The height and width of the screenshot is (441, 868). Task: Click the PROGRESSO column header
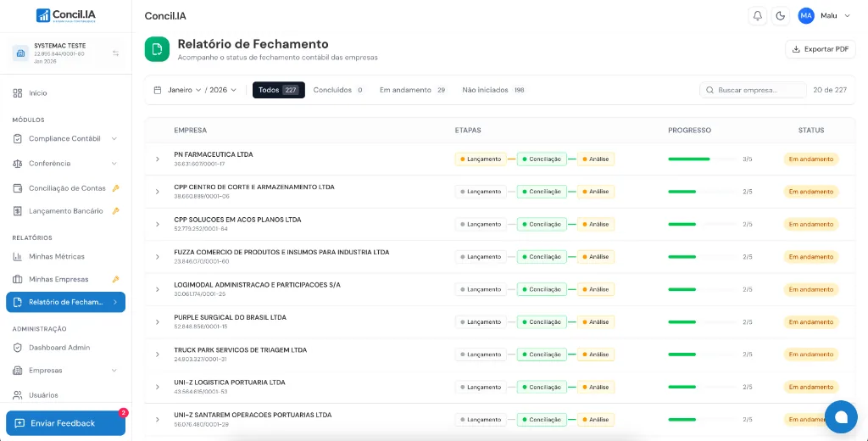(x=689, y=131)
